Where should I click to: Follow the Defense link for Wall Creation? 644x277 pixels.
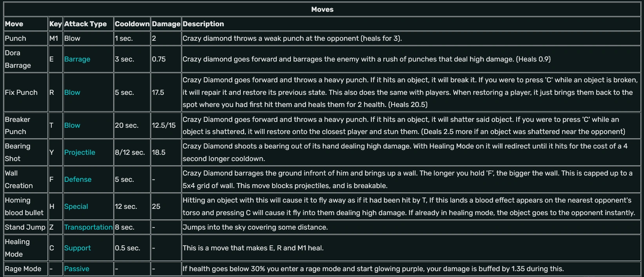(78, 179)
